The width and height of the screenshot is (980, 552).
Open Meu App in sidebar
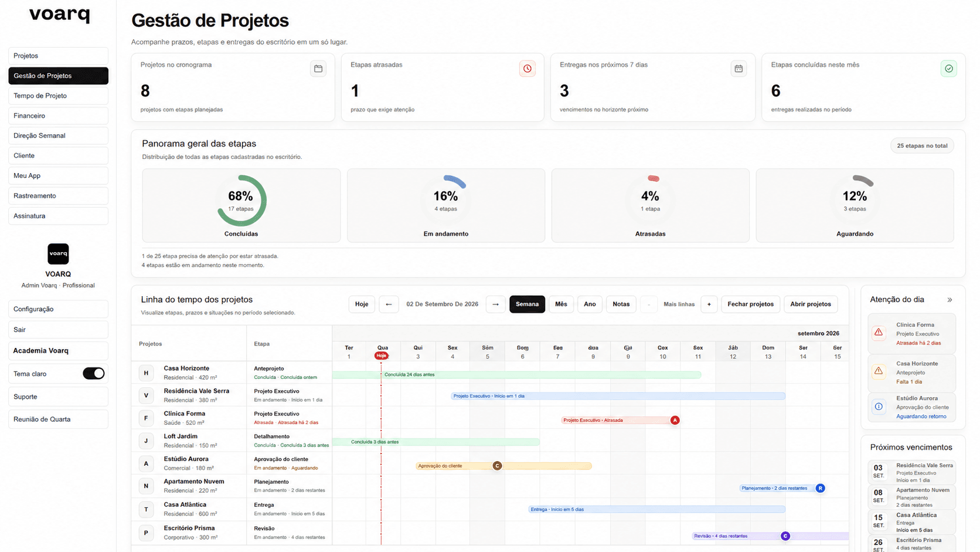coord(58,175)
